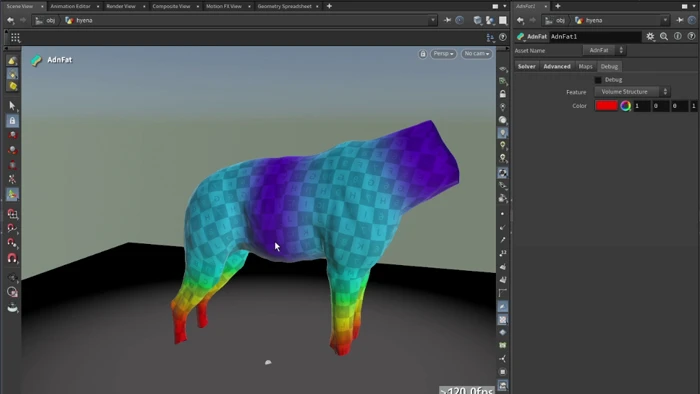Click the obj network icon in Scene View path
700x394 pixels.
(39, 21)
